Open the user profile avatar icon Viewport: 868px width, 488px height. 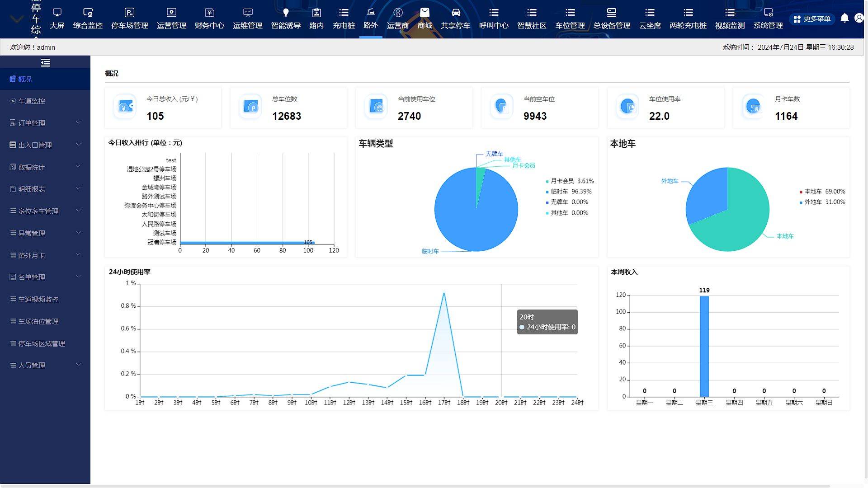click(859, 18)
